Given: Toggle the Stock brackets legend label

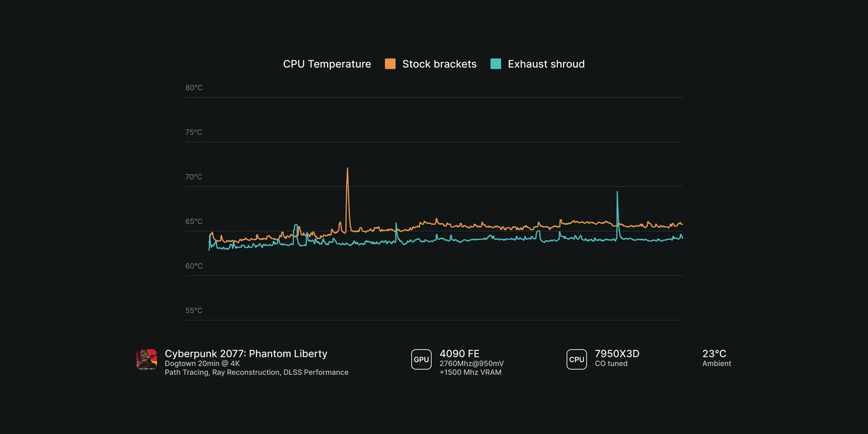Looking at the screenshot, I should (439, 64).
